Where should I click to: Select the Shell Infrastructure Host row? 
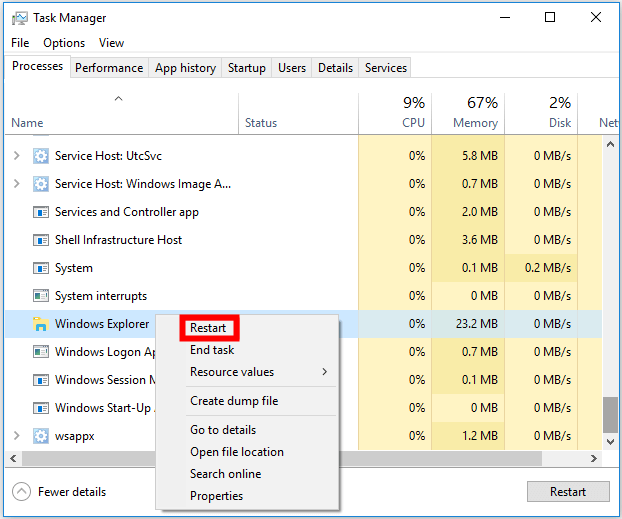pos(303,240)
